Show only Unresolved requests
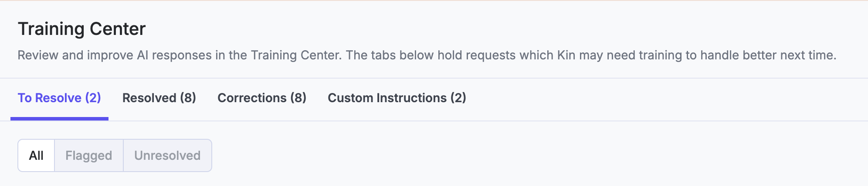This screenshot has width=868, height=186. [167, 155]
